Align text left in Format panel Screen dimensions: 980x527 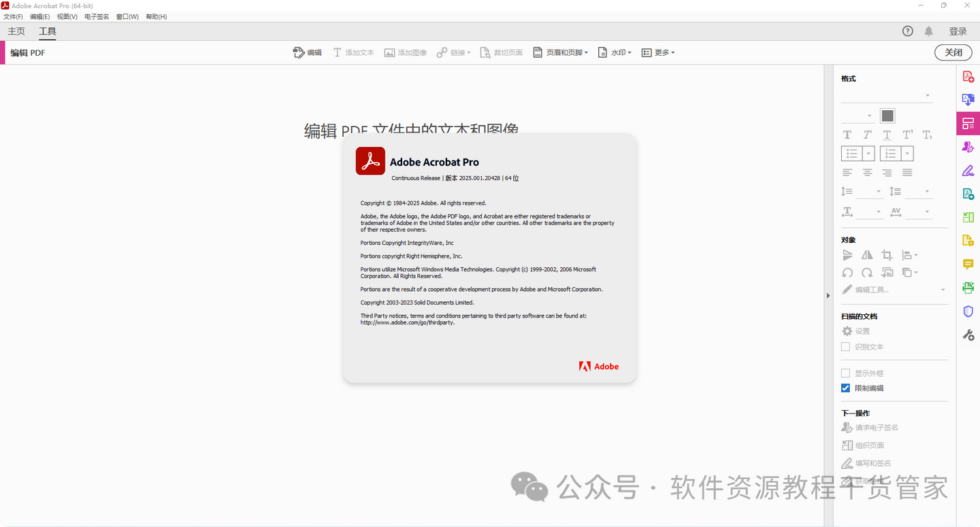(847, 173)
